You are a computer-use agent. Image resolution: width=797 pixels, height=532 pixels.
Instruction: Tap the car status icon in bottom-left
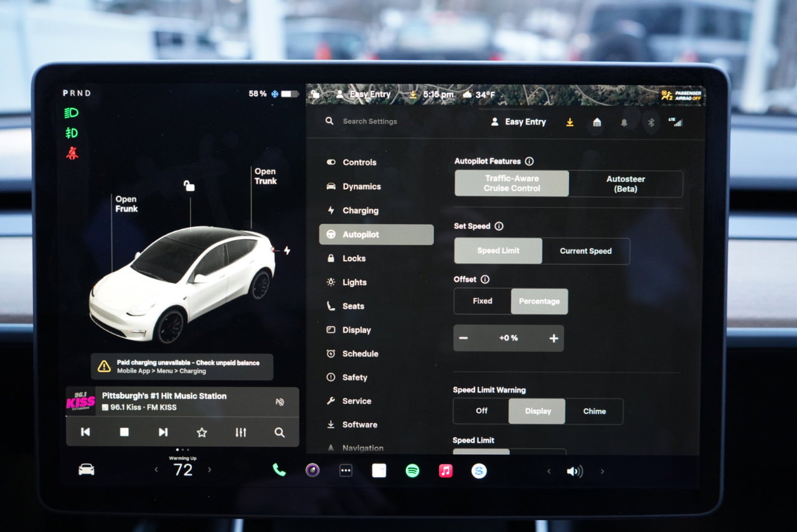(86, 470)
